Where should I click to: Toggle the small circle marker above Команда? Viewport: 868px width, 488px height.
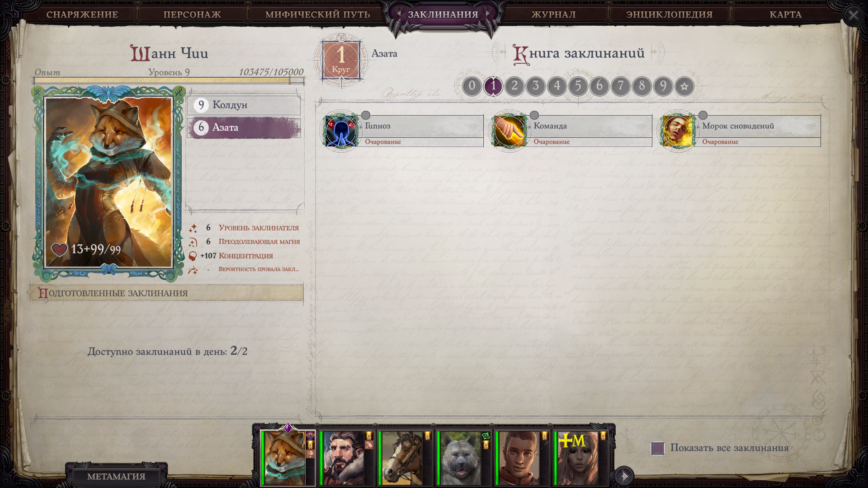tap(534, 115)
